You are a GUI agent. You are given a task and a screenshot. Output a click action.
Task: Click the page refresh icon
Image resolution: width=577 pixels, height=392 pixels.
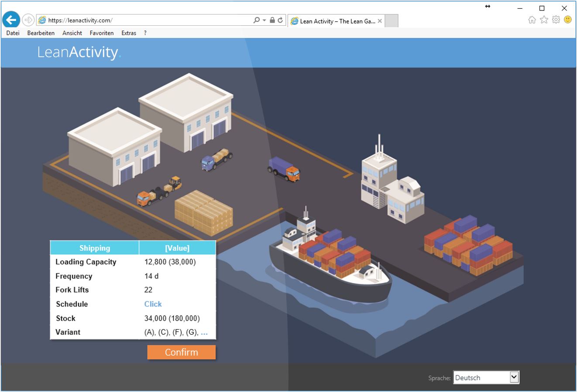tap(280, 20)
